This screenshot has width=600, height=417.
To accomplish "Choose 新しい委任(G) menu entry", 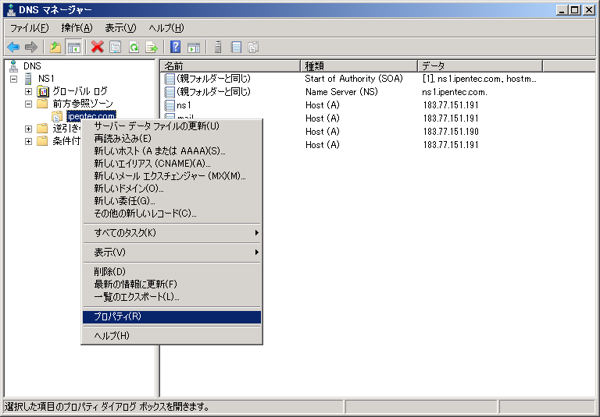I will tap(172, 201).
